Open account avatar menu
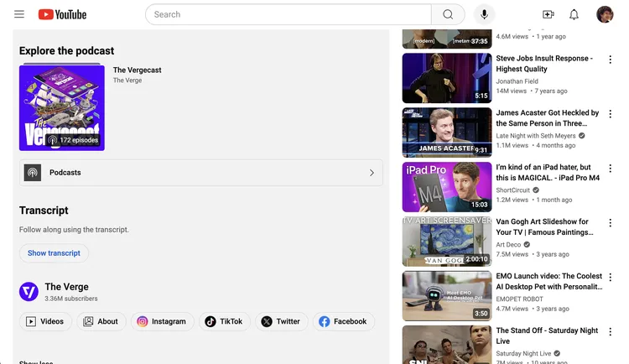This screenshot has width=629, height=364. click(x=605, y=14)
